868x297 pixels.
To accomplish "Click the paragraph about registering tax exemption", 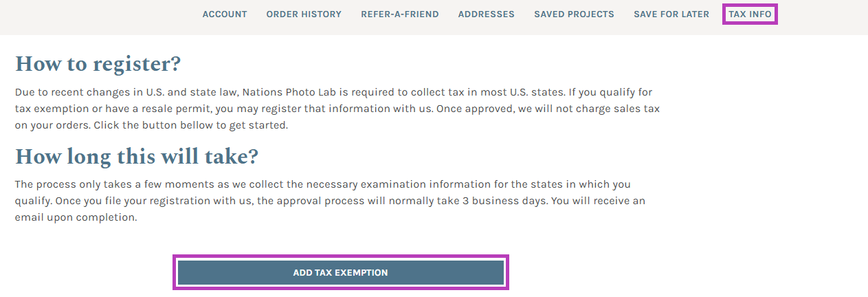I will coord(337,109).
